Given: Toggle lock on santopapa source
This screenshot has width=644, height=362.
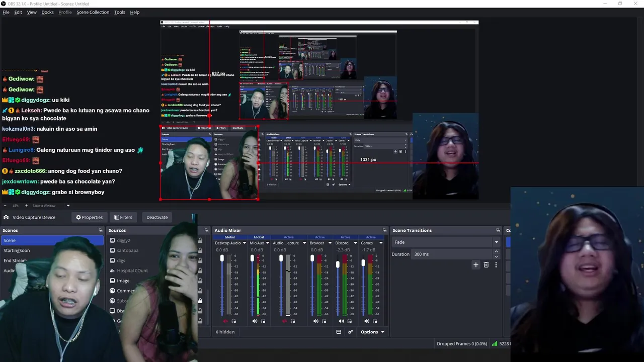Looking at the screenshot, I should click(200, 250).
